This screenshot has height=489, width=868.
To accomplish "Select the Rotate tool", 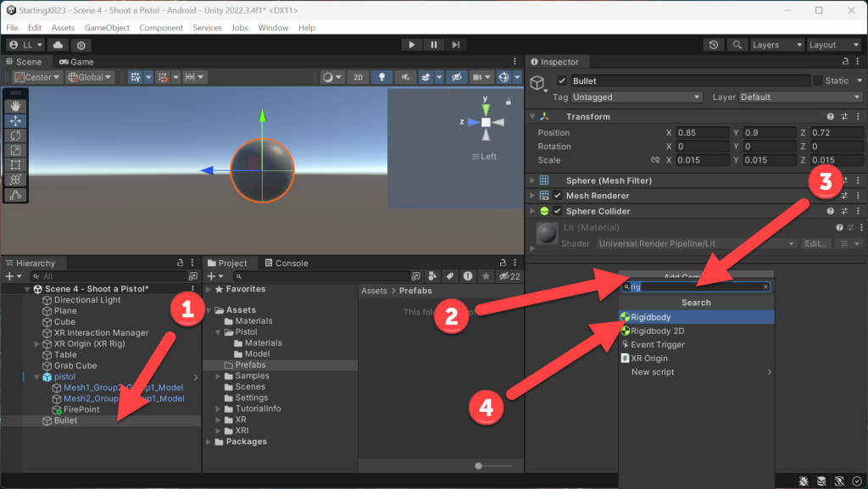I will tap(15, 136).
